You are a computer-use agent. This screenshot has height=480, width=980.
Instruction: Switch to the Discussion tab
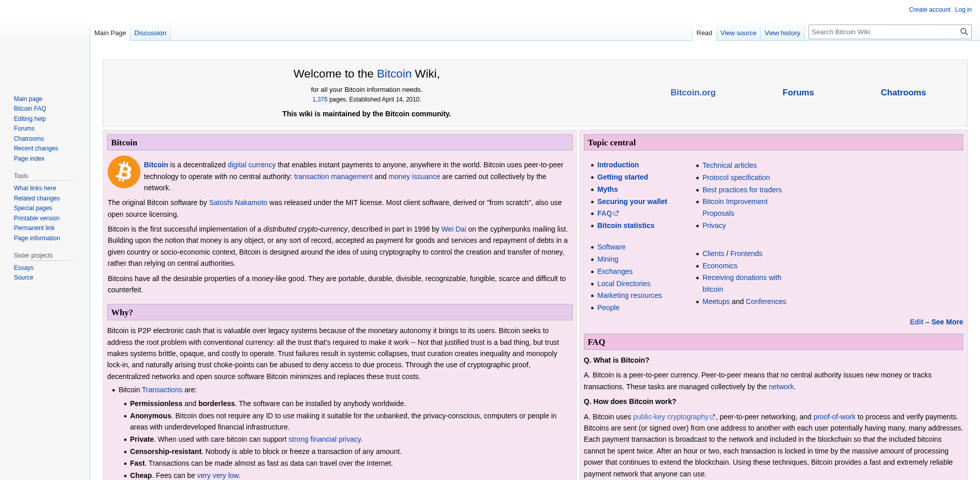click(150, 33)
